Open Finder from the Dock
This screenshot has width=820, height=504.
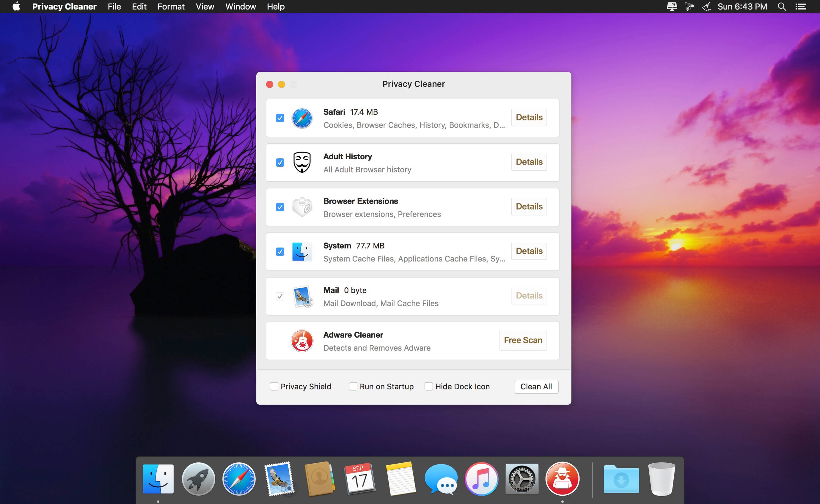tap(158, 479)
